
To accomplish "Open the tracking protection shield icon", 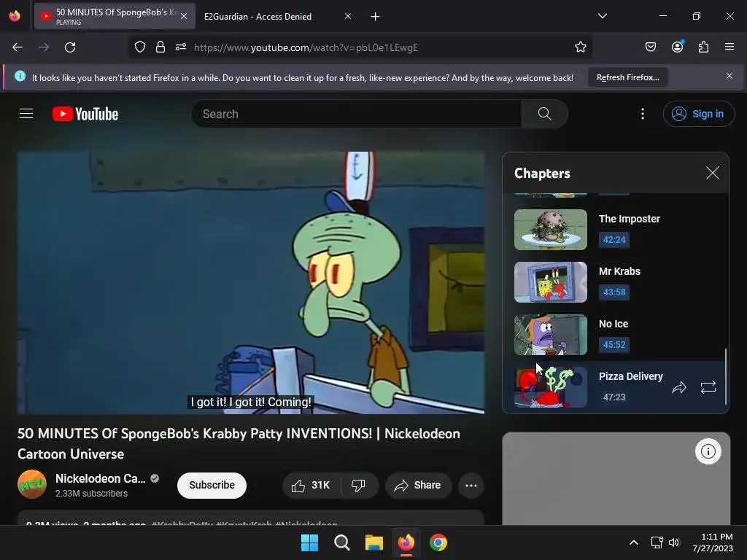I will coord(139,47).
